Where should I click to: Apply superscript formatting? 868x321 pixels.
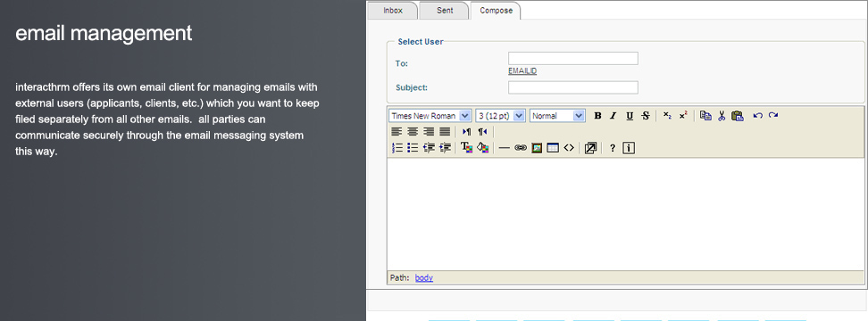[x=683, y=116]
